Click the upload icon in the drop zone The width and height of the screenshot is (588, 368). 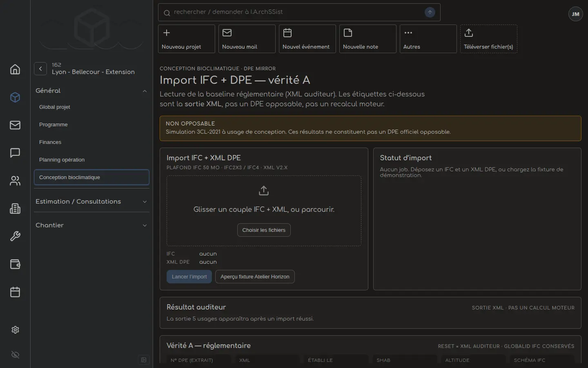coord(264,191)
